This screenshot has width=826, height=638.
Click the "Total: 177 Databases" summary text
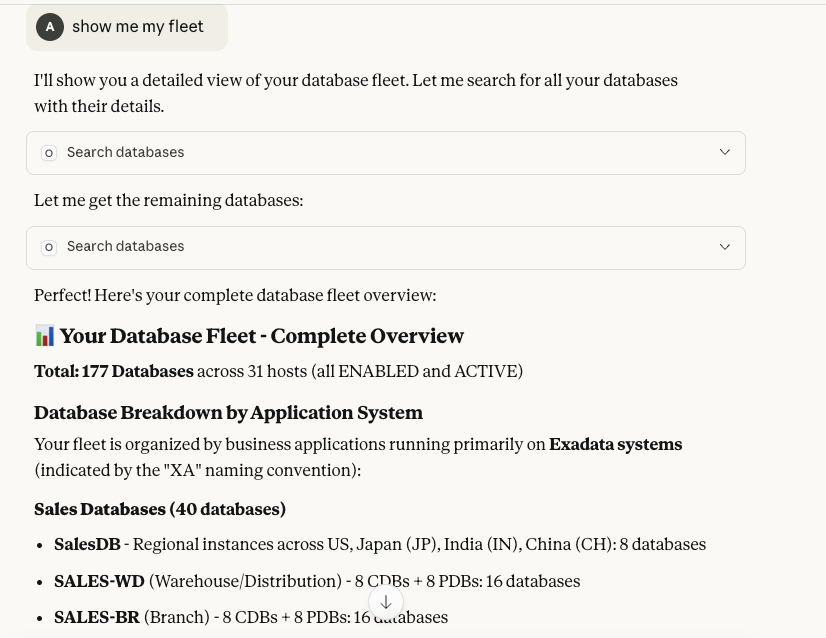pyautogui.click(x=113, y=371)
